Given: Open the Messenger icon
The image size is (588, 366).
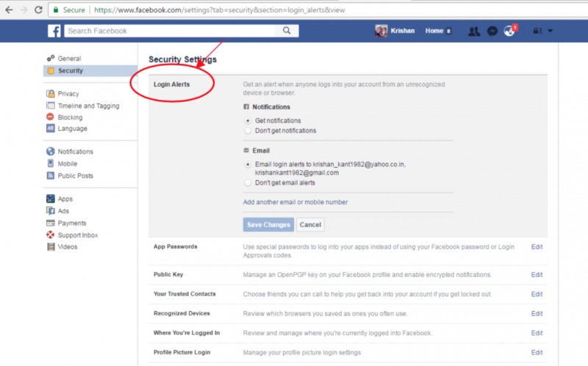Looking at the screenshot, I should point(492,31).
